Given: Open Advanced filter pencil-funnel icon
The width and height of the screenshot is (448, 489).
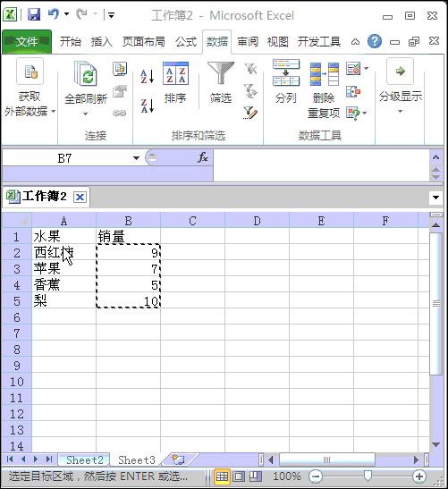Looking at the screenshot, I should [x=250, y=113].
